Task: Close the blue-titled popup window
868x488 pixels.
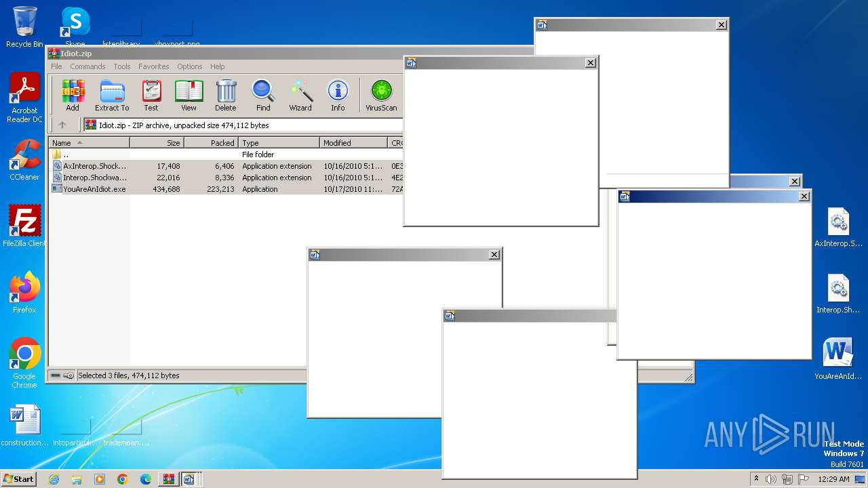Action: point(804,196)
